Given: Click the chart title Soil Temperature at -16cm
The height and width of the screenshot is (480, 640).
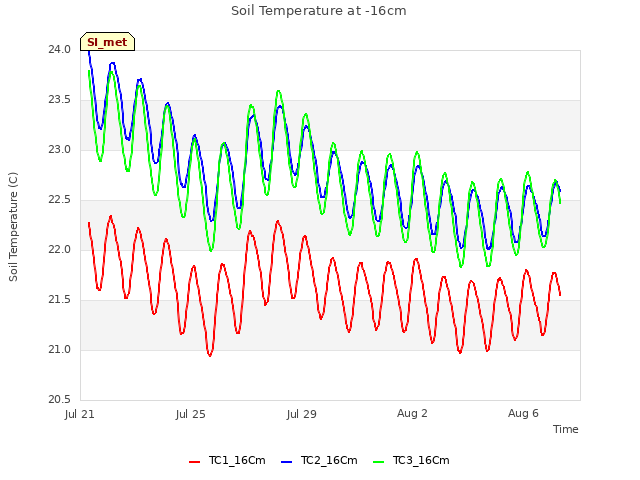Looking at the screenshot, I should point(319,11).
